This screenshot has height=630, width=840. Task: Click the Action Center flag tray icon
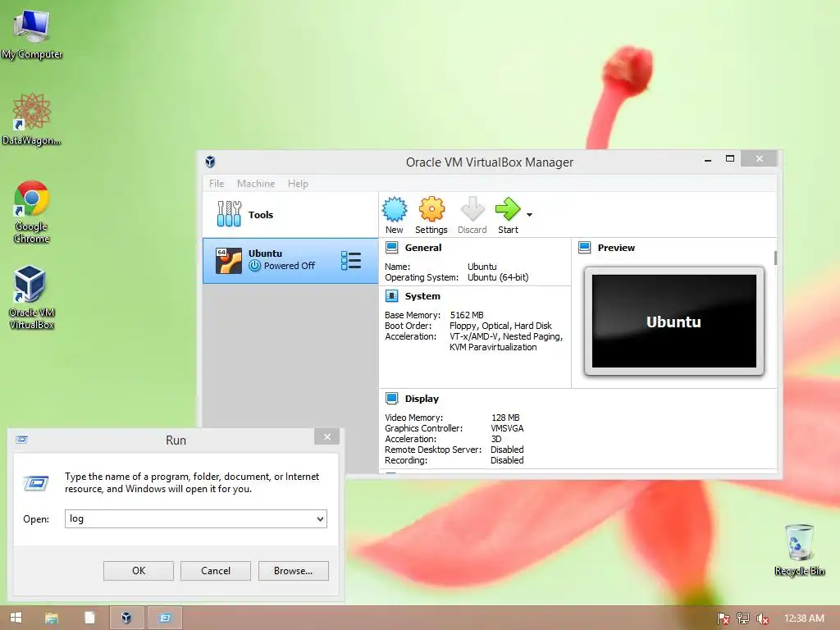[724, 619]
